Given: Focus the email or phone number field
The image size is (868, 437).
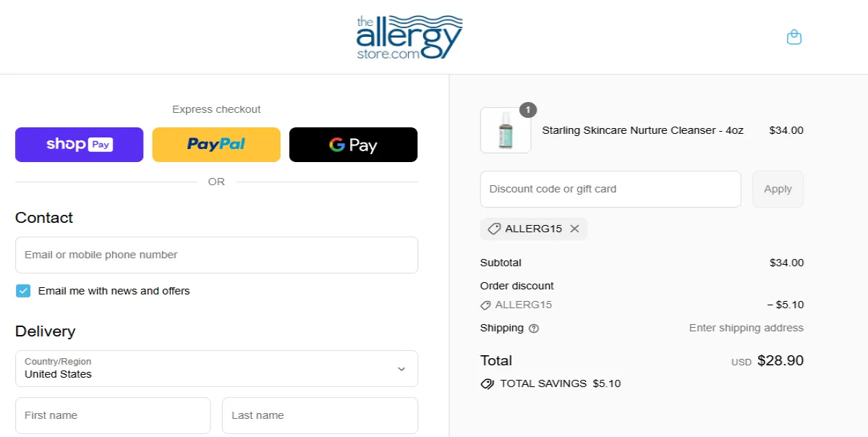Looking at the screenshot, I should pos(216,255).
